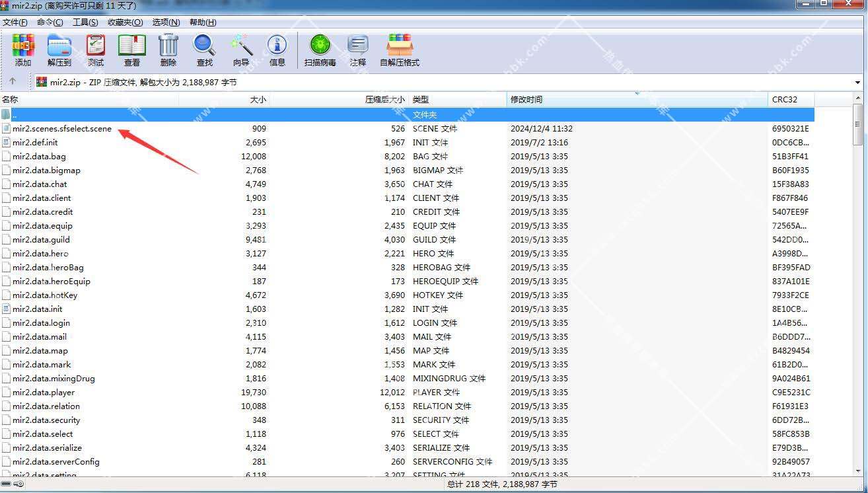Open the 命令(C) menu
This screenshot has height=493, width=868.
(x=50, y=22)
